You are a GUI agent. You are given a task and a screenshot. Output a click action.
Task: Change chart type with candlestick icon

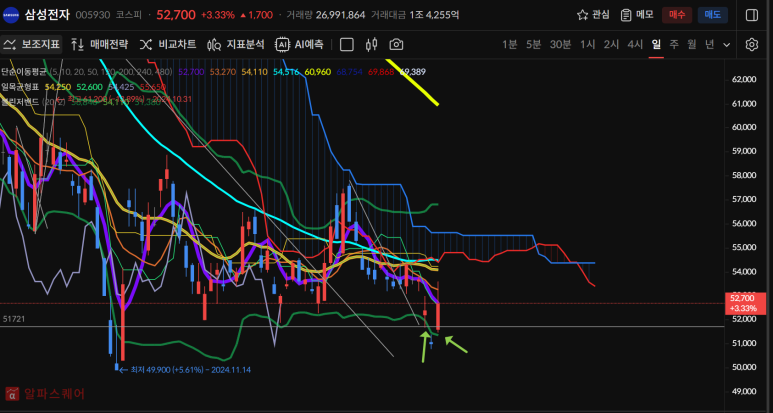(x=371, y=45)
